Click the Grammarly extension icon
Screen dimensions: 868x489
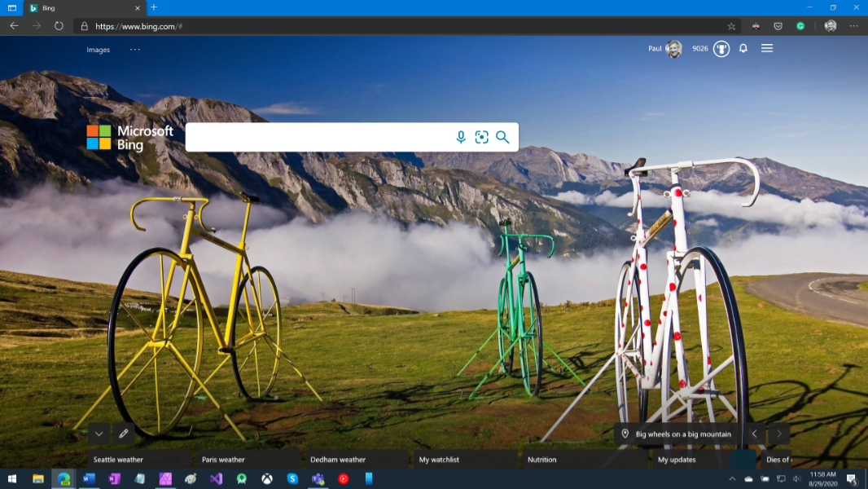point(800,26)
